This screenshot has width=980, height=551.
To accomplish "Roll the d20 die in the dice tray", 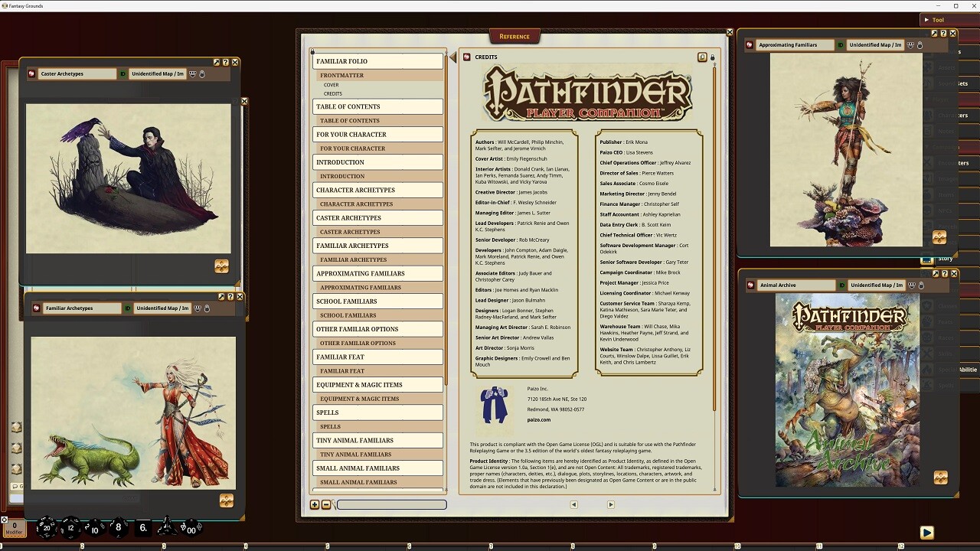I will point(46,527).
